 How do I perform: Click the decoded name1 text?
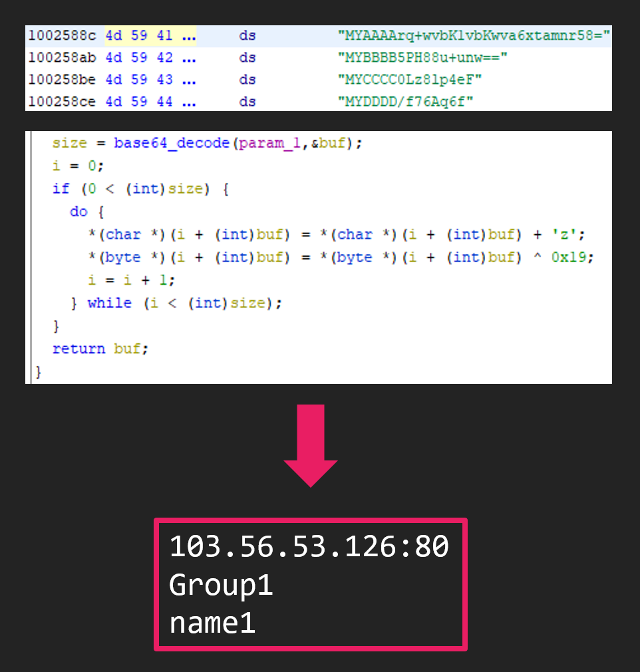[x=212, y=623]
